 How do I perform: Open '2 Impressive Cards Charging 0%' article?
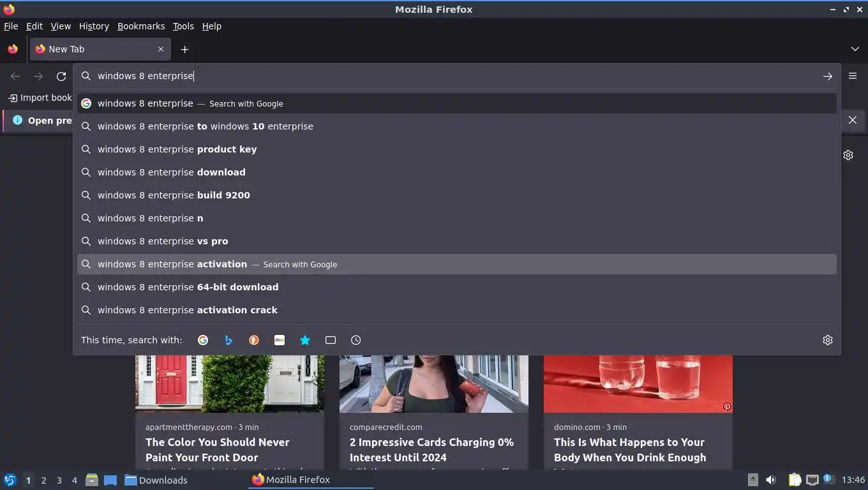point(431,450)
